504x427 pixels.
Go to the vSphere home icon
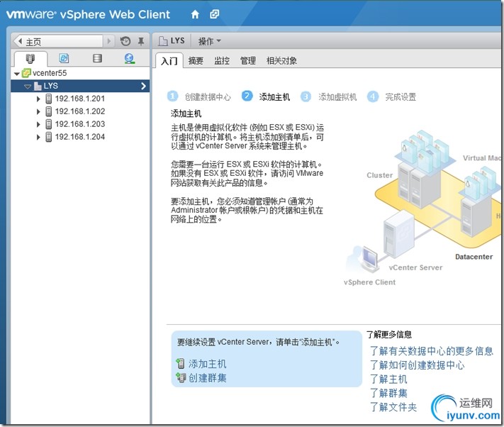(x=195, y=14)
